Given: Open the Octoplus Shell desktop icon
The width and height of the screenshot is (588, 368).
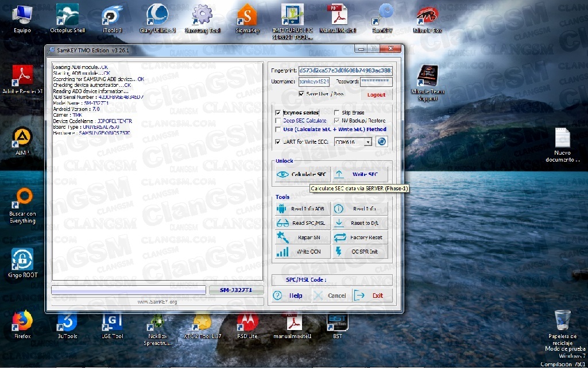Looking at the screenshot, I should coord(68,19).
